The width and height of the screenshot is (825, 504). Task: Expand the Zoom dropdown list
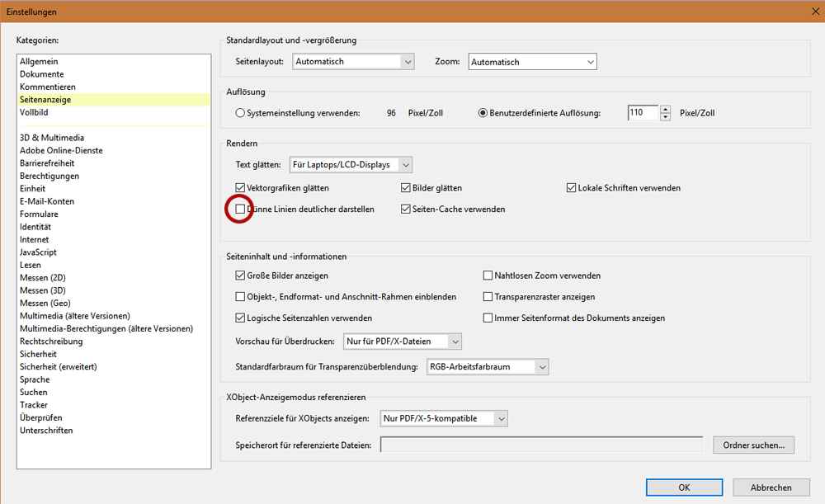coord(532,62)
